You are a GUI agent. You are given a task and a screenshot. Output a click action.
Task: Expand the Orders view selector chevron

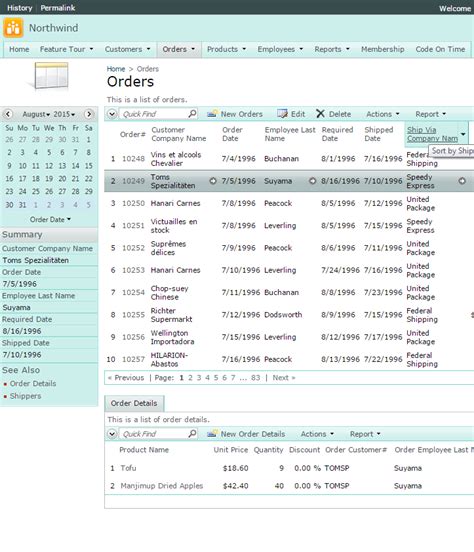coord(112,114)
